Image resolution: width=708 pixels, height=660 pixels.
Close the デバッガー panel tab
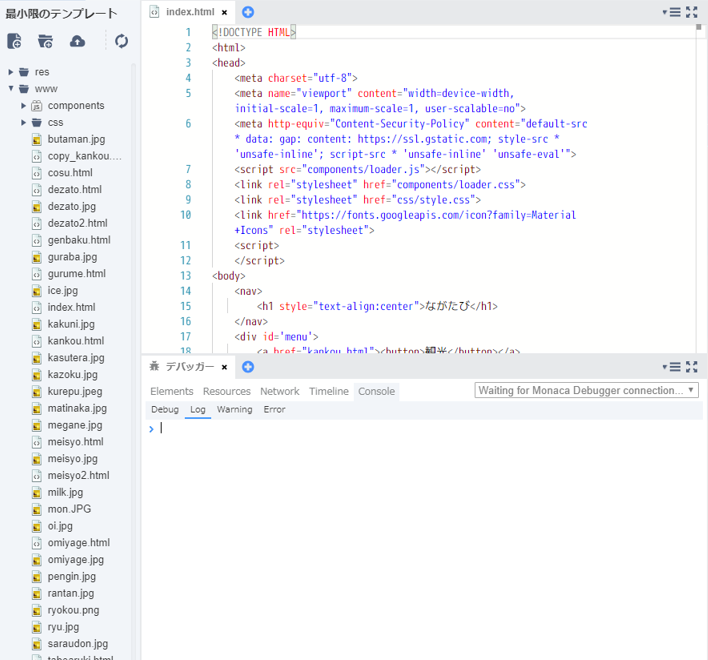tap(224, 367)
